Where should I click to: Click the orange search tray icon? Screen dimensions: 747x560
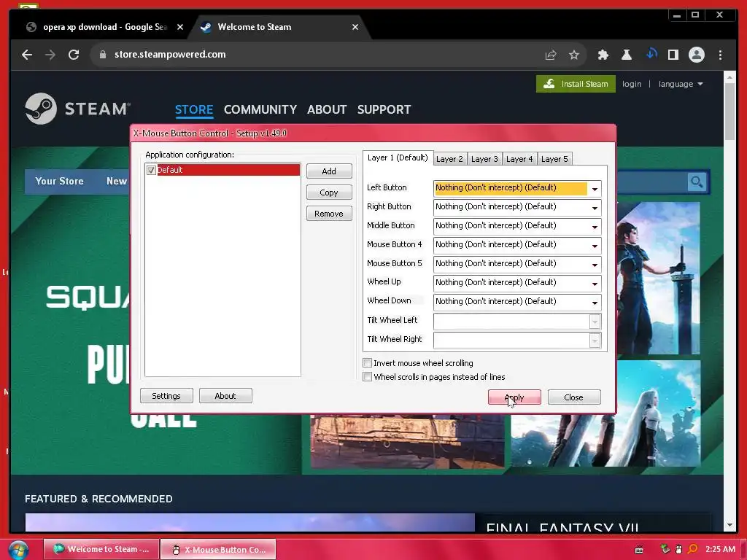692,550
